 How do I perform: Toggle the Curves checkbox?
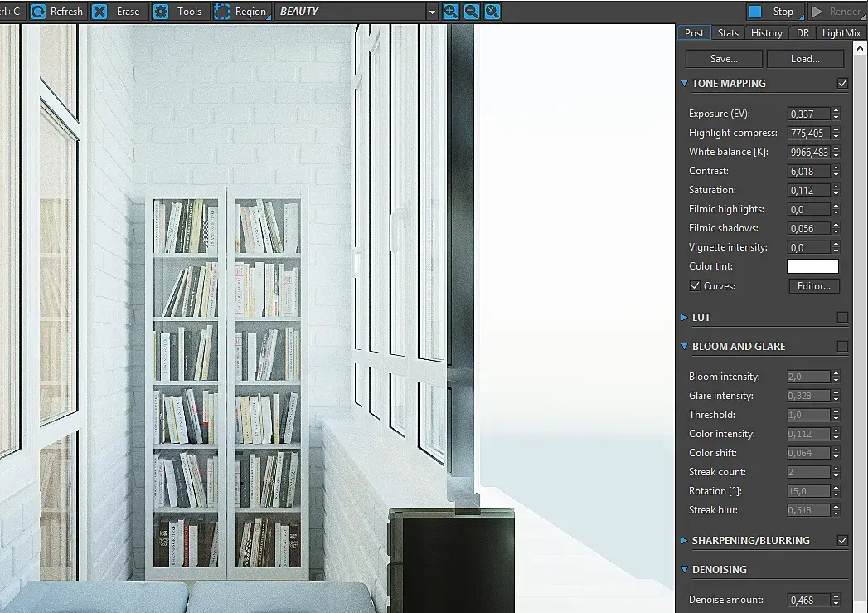[695, 285]
